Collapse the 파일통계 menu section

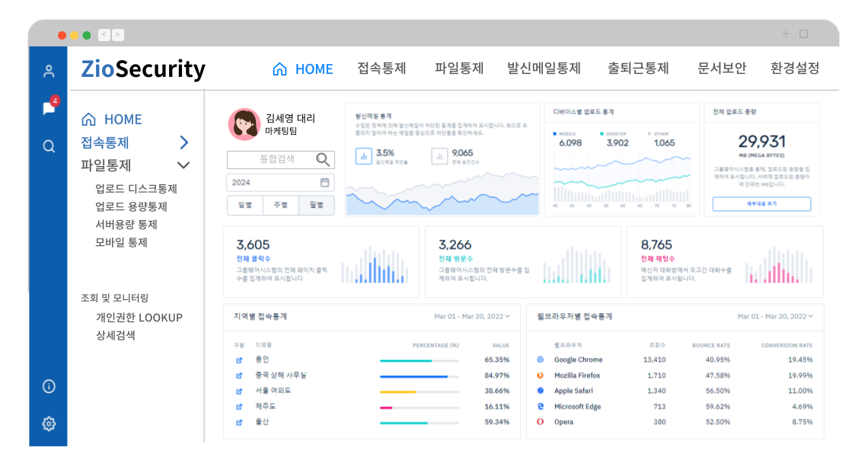click(183, 165)
